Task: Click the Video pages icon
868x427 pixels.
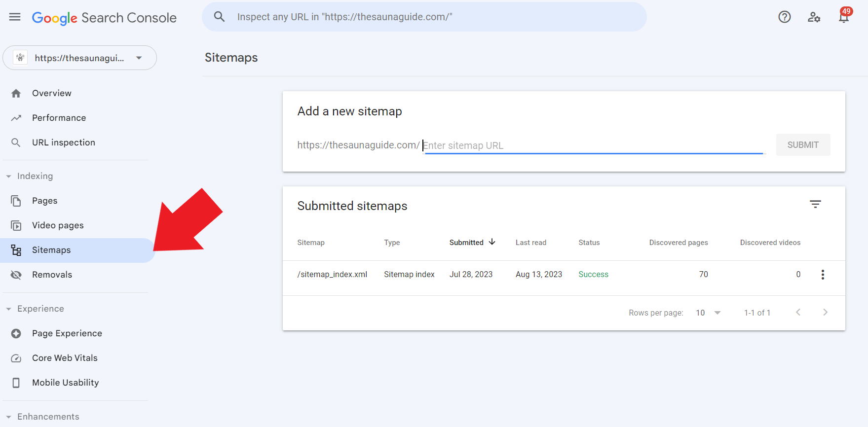Action: click(x=16, y=225)
